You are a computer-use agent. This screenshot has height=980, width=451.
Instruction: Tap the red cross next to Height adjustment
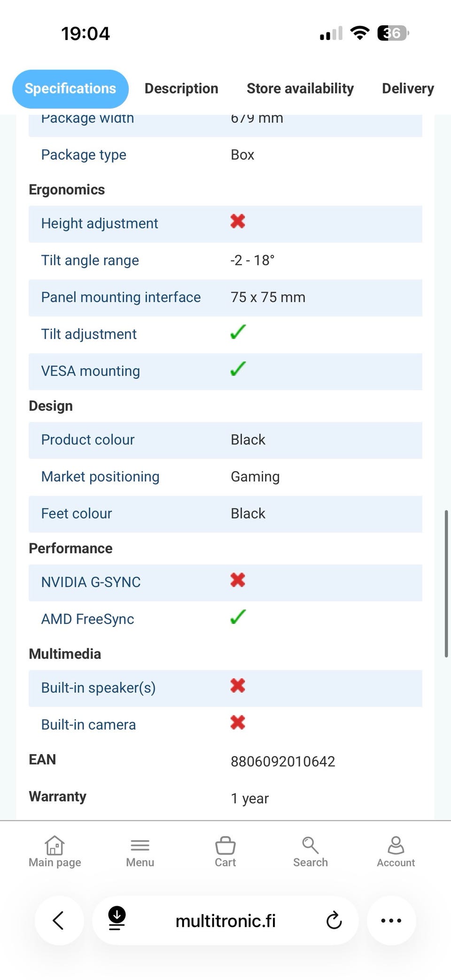click(x=238, y=221)
